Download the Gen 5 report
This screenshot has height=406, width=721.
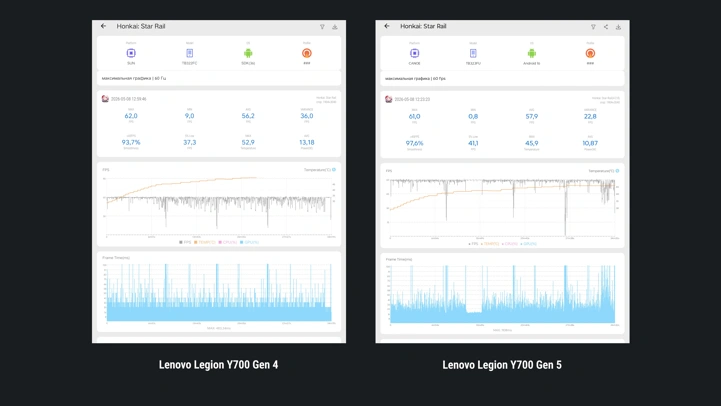click(618, 27)
